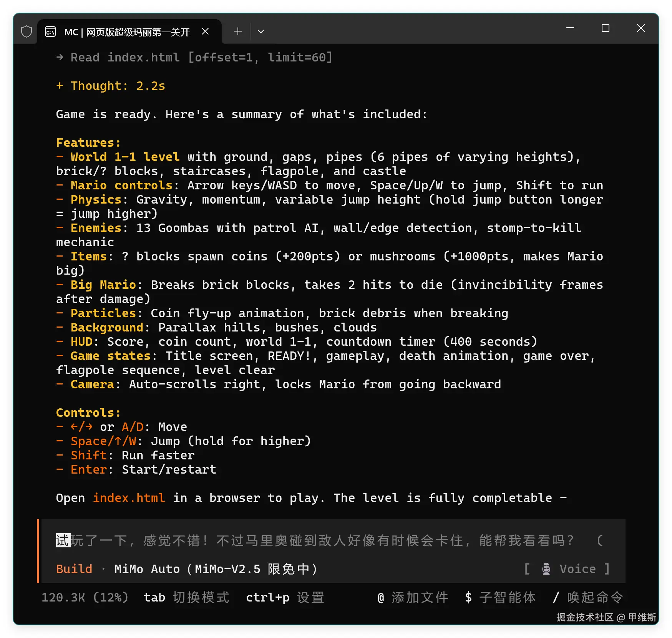Viewport: 672px width, 638px height.
Task: Click the HUD label
Action: tap(81, 341)
